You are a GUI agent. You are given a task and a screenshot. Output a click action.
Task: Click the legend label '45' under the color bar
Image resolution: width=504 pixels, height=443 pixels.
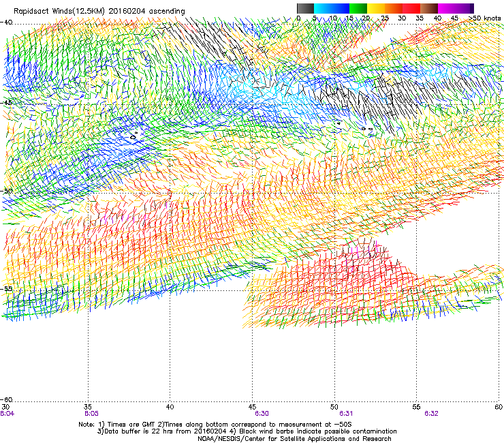(454, 18)
